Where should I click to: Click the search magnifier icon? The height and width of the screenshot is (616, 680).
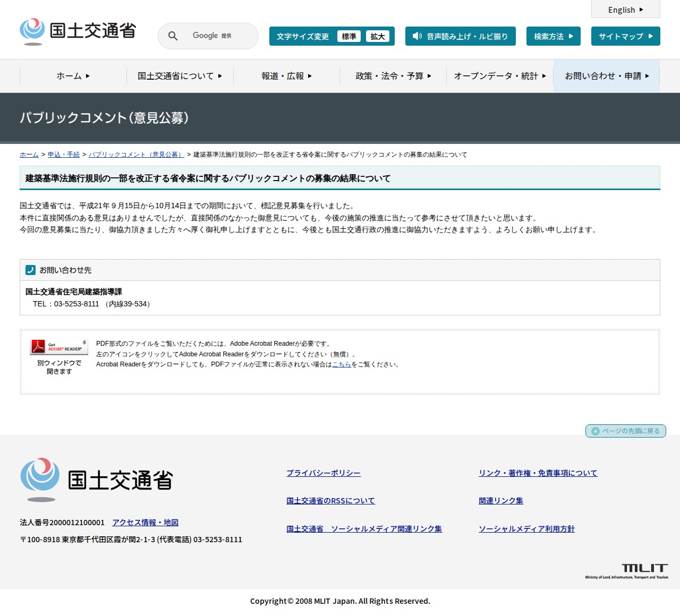point(173,36)
